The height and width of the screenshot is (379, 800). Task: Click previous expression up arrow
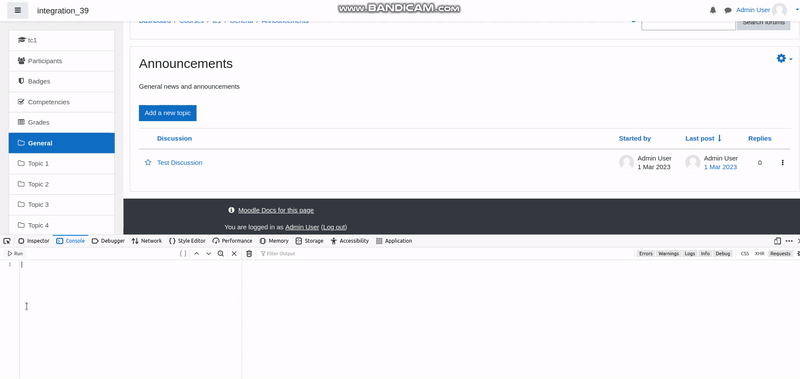[x=196, y=254]
